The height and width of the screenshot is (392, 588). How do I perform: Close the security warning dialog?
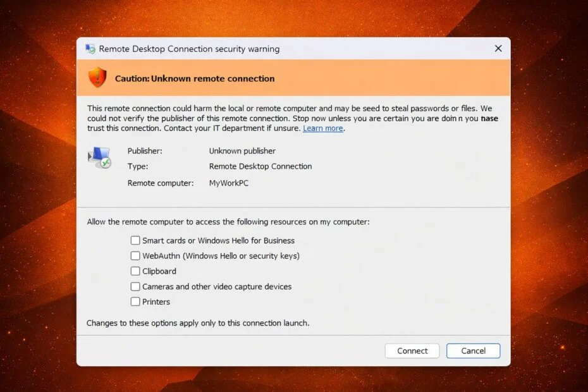pos(498,49)
